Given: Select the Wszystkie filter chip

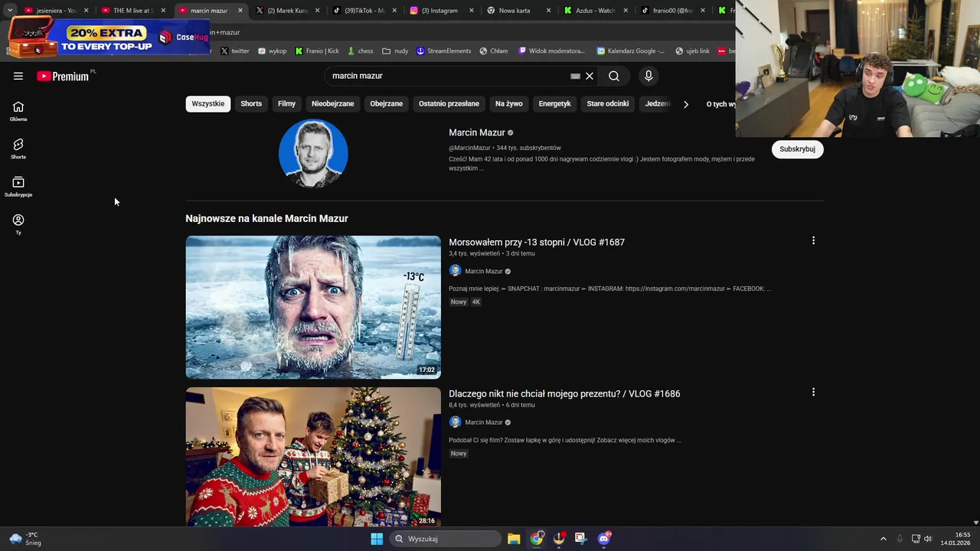Looking at the screenshot, I should tap(208, 104).
